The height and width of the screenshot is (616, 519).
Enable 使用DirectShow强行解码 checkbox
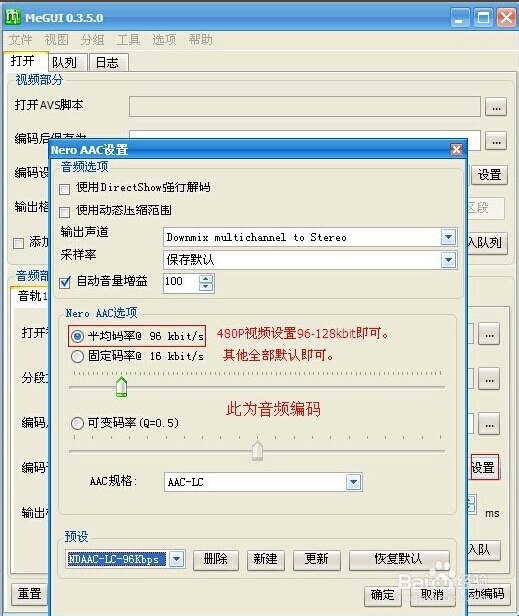[x=64, y=190]
